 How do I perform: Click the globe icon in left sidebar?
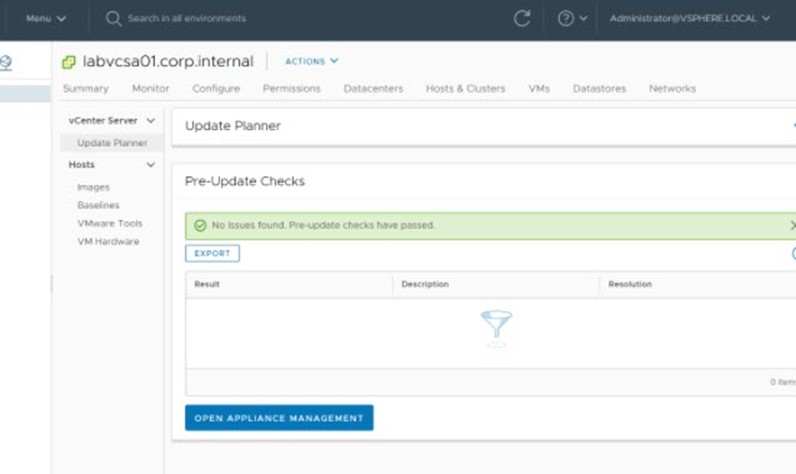[6, 62]
